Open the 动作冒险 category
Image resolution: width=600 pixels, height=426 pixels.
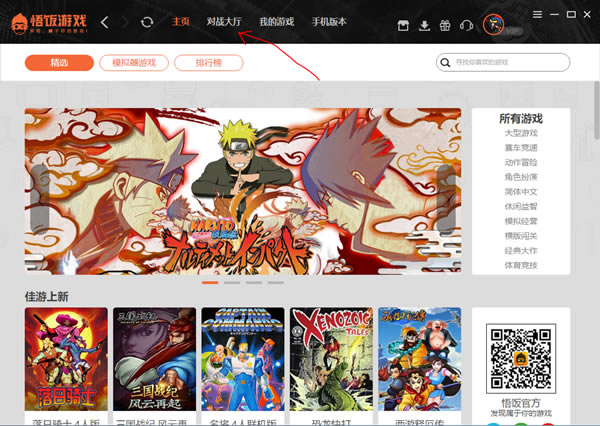click(x=521, y=162)
